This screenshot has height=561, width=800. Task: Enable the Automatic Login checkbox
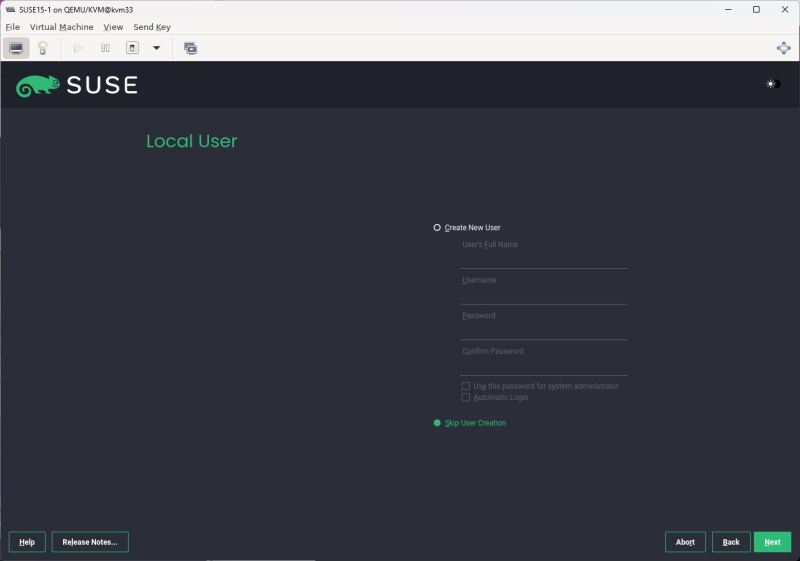(x=466, y=397)
